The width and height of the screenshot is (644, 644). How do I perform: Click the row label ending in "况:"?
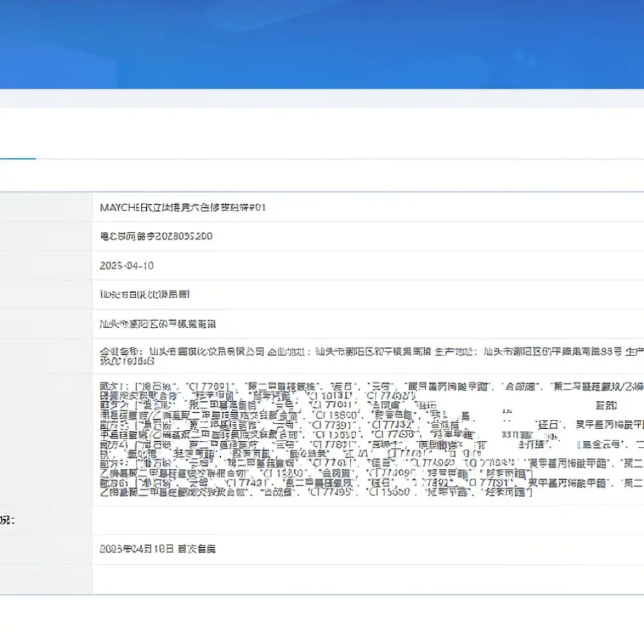pyautogui.click(x=7, y=520)
